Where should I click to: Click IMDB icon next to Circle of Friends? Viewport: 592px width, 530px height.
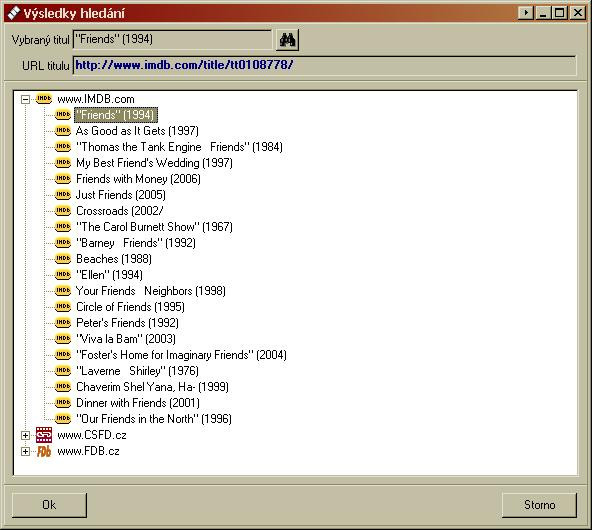point(63,307)
